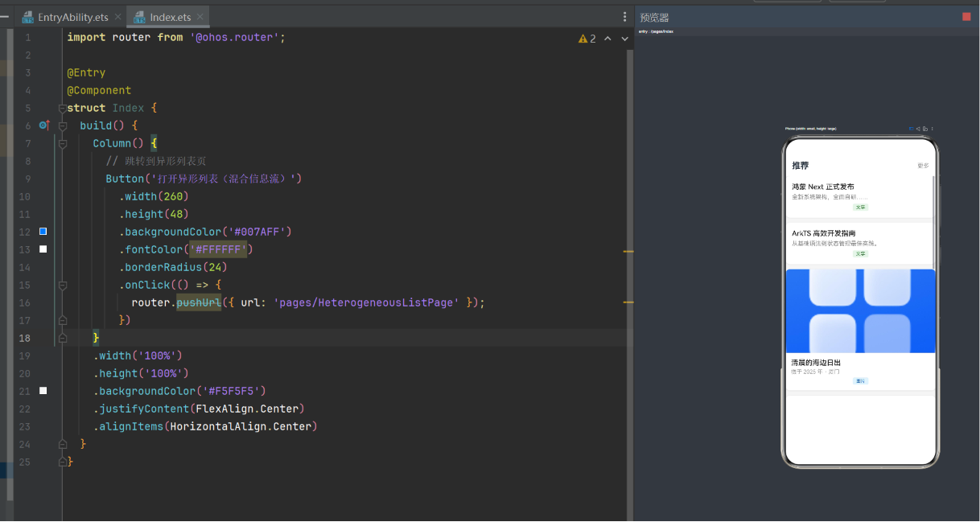Click the Button label string on line 9
The height and width of the screenshot is (522, 980).
223,179
